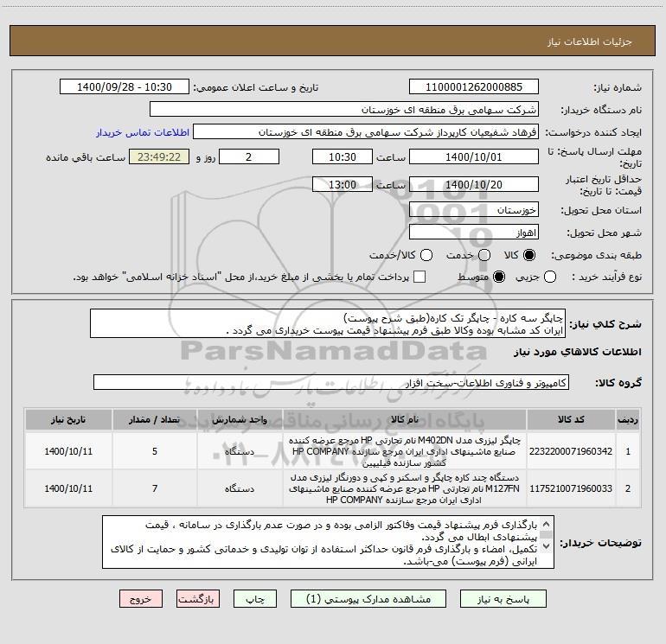Viewport: 666px width, 644px height.
Task: Click the need number field 1100001262000885
Action: pyautogui.click(x=474, y=86)
